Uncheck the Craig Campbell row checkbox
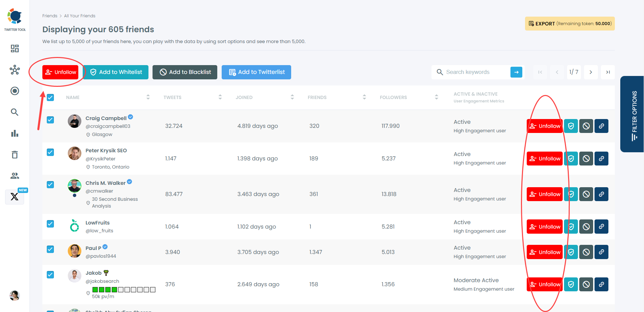This screenshot has width=644, height=312. coord(51,120)
